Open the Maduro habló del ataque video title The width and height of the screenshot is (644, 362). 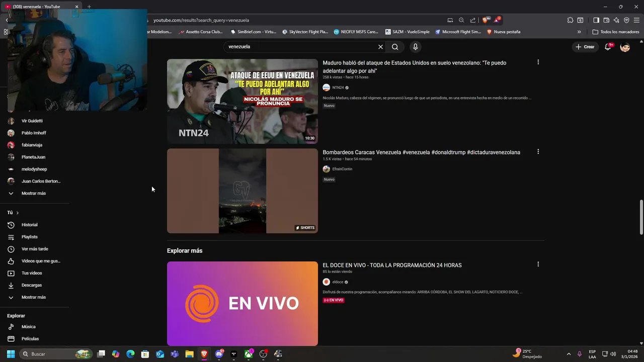point(415,67)
